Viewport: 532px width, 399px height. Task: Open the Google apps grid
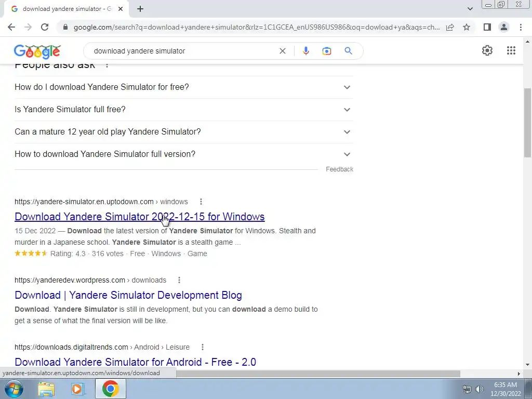[511, 50]
